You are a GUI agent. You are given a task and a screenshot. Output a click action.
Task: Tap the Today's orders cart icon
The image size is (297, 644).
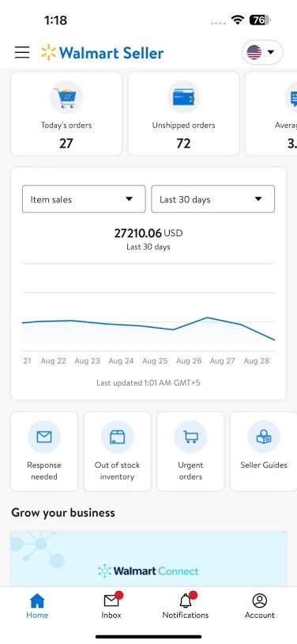point(66,97)
